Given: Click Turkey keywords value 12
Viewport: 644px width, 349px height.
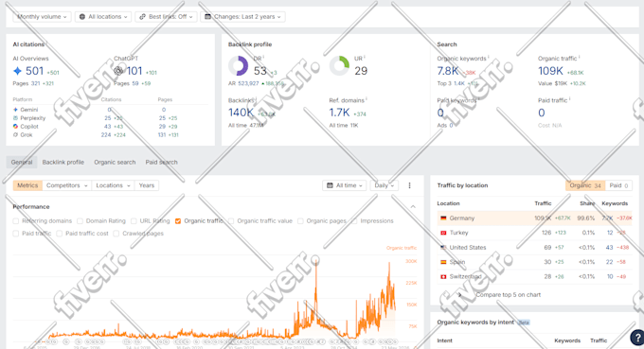Looking at the screenshot, I should point(610,233).
